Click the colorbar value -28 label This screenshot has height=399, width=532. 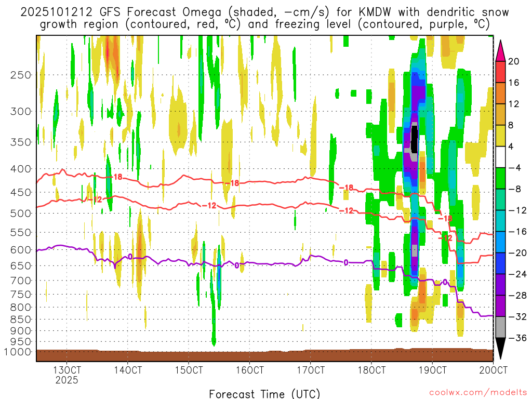pyautogui.click(x=517, y=296)
